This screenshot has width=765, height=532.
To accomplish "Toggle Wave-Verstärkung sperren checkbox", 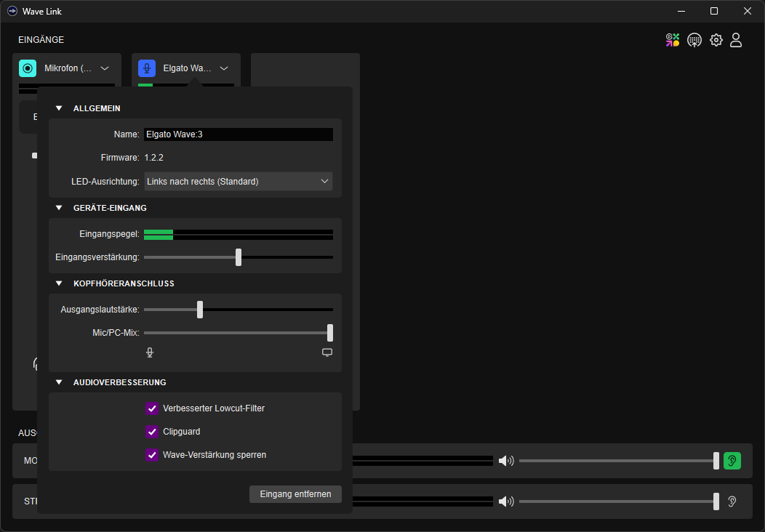I will pos(152,455).
